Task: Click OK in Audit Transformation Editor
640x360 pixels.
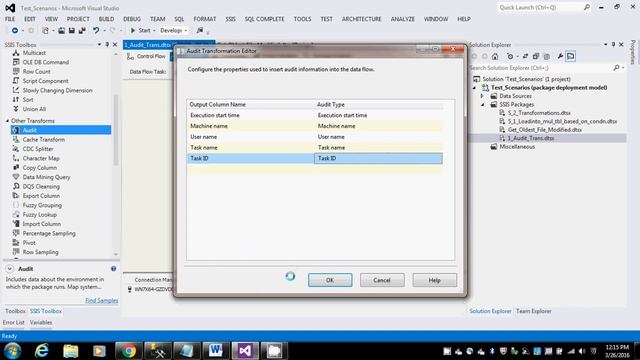Action: [330, 280]
